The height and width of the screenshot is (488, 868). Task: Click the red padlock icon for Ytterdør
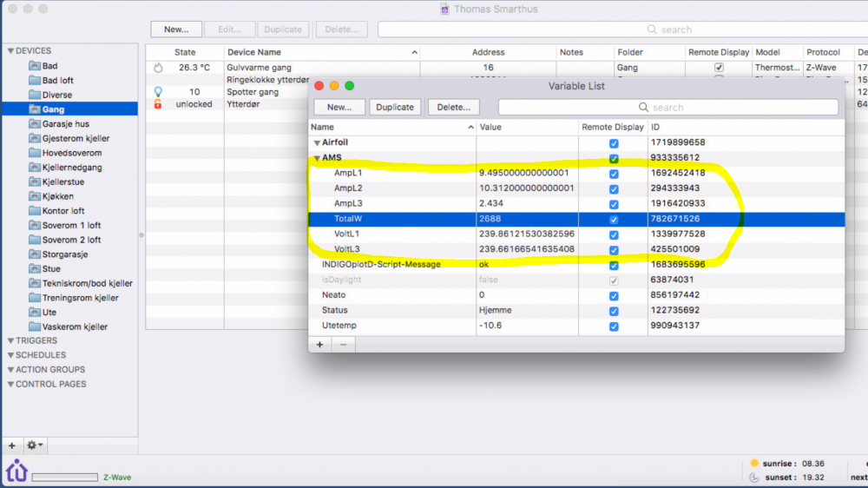coord(158,104)
